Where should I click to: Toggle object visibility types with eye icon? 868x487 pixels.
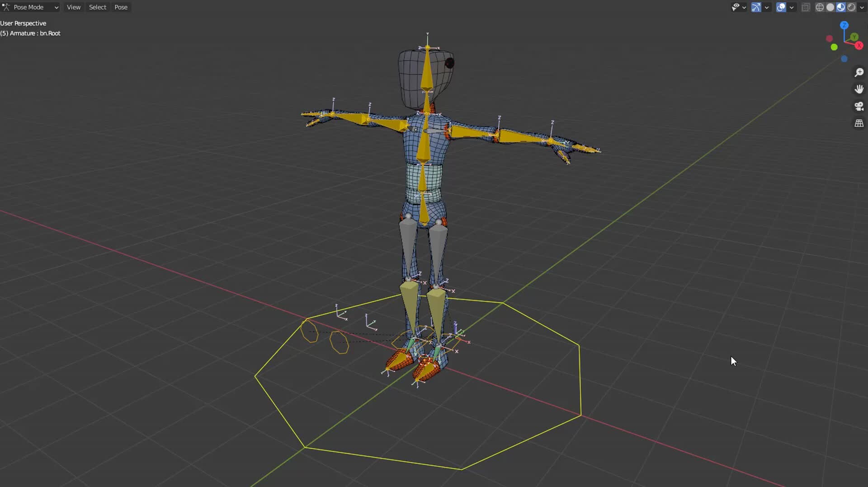pyautogui.click(x=736, y=7)
